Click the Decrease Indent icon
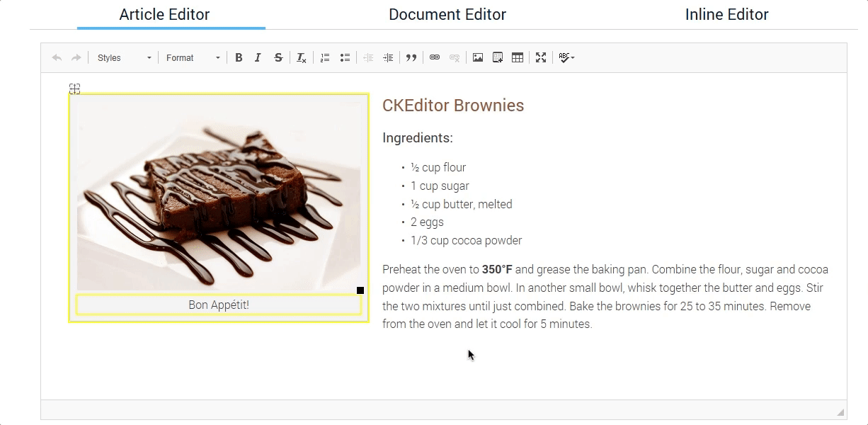868x425 pixels. tap(368, 58)
